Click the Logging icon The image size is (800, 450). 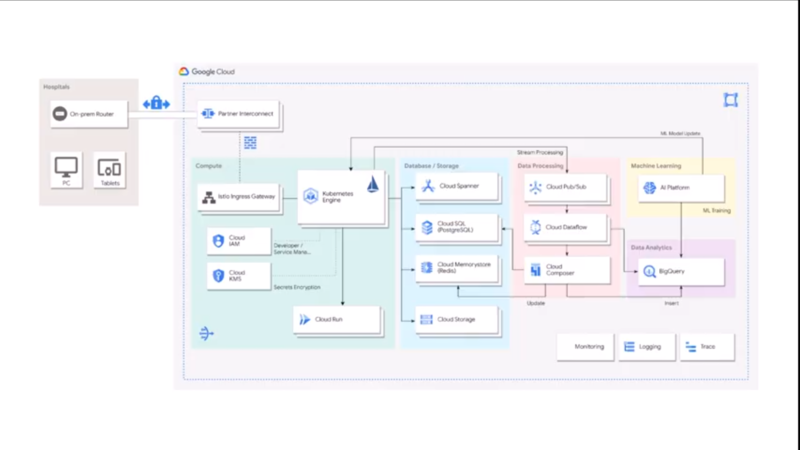tap(630, 347)
